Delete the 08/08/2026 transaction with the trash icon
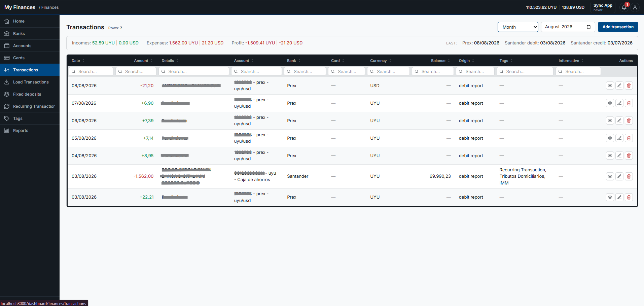 tap(629, 86)
